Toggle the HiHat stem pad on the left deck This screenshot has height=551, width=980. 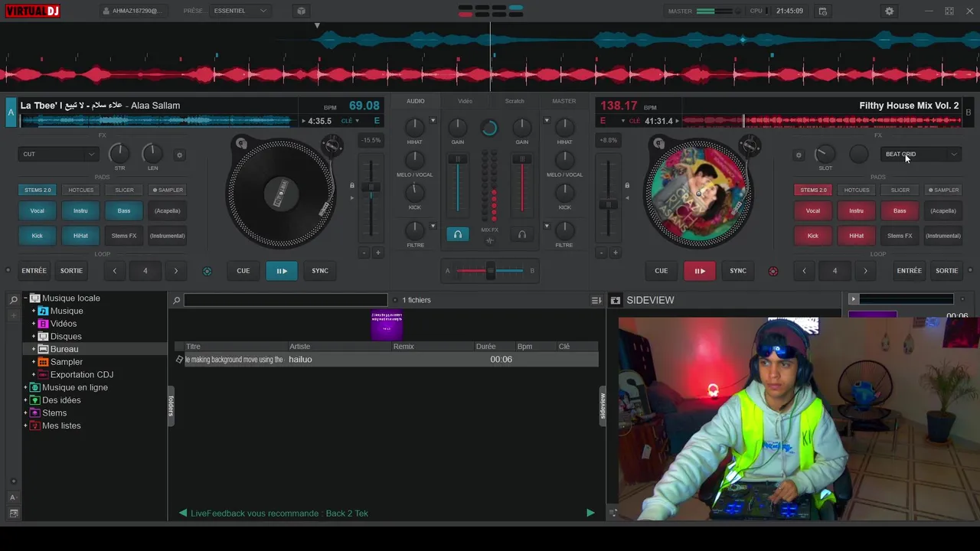click(x=81, y=236)
